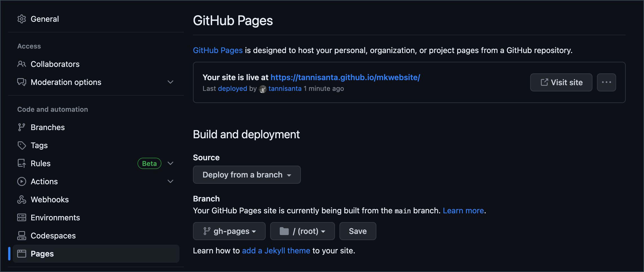The width and height of the screenshot is (644, 272).
Task: Open Codespaces settings
Action: pyautogui.click(x=96, y=236)
